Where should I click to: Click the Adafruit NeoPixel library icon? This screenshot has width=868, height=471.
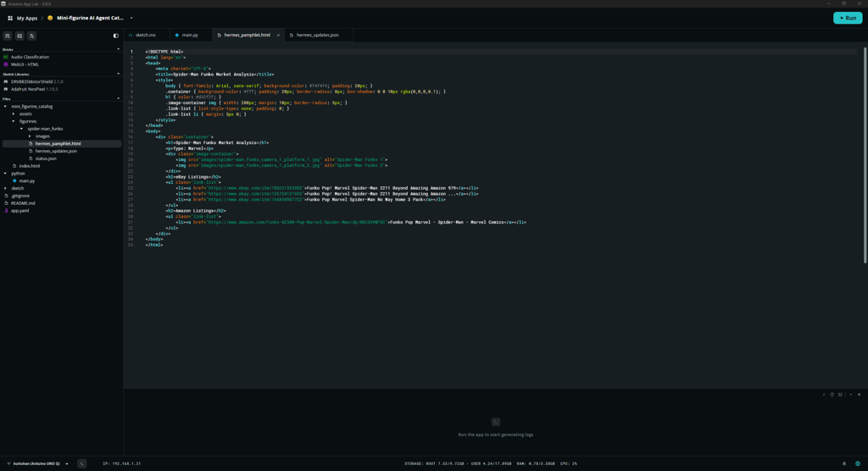(6, 89)
